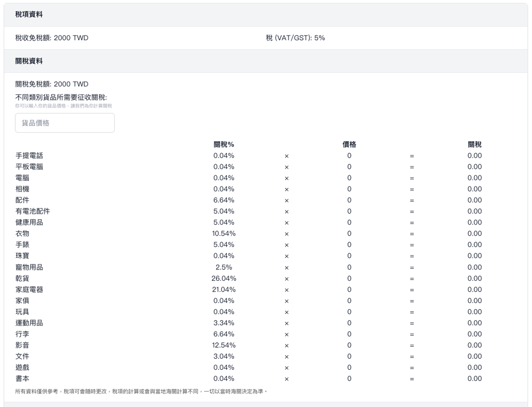
Task: Select the 平板電腦 row label
Action: [29, 167]
